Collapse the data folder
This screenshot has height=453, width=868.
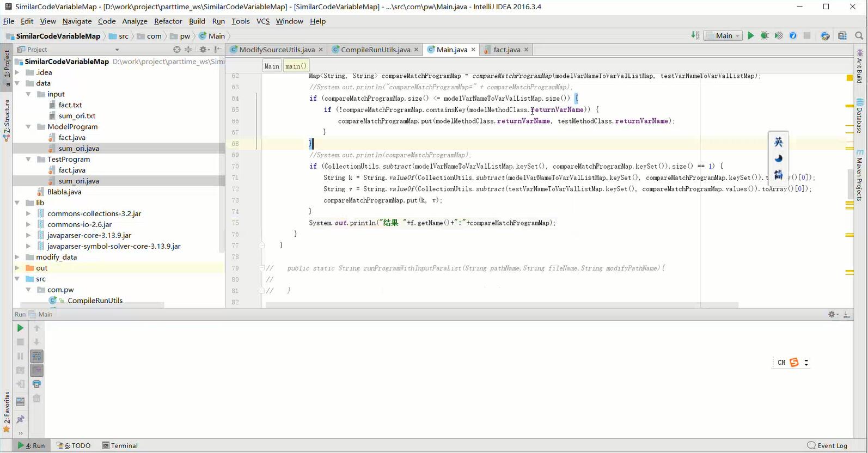pos(17,83)
